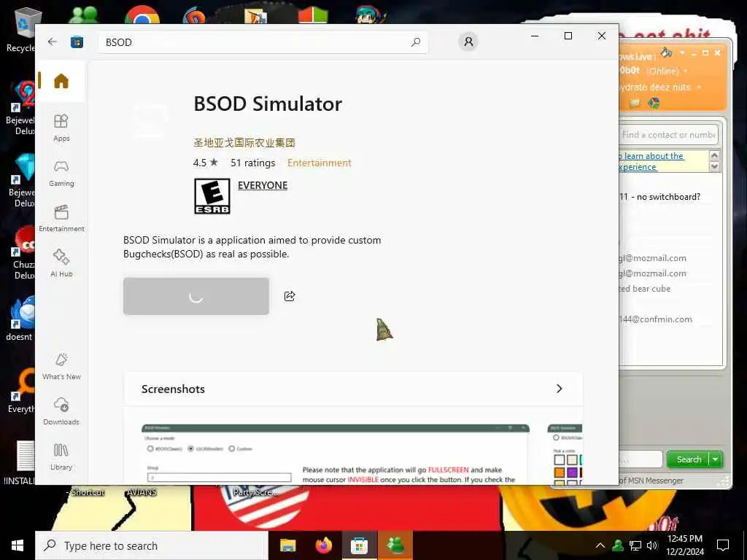Select the confmin.com contact in Messenger

point(656,319)
